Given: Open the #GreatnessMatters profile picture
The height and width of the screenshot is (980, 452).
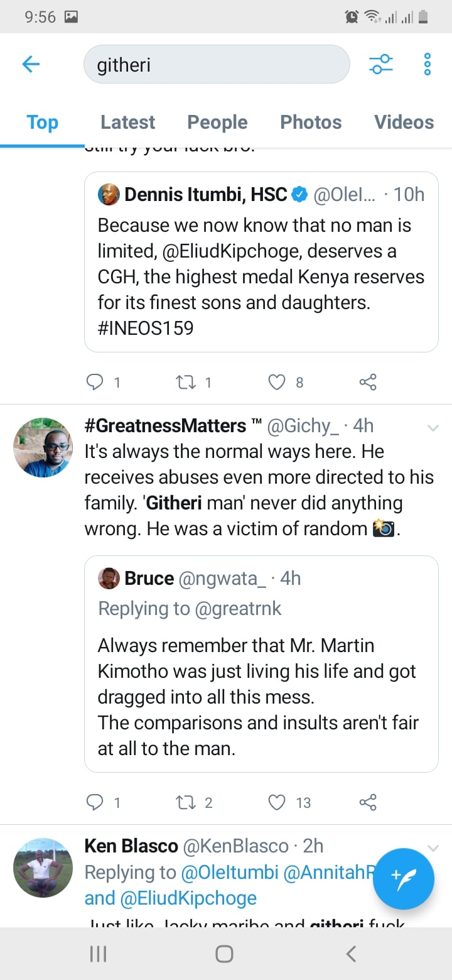Looking at the screenshot, I should click(43, 447).
